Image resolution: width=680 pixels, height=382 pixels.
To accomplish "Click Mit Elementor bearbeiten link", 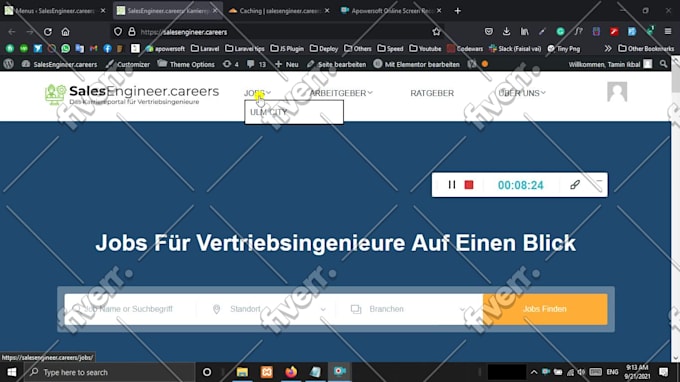I will point(416,64).
